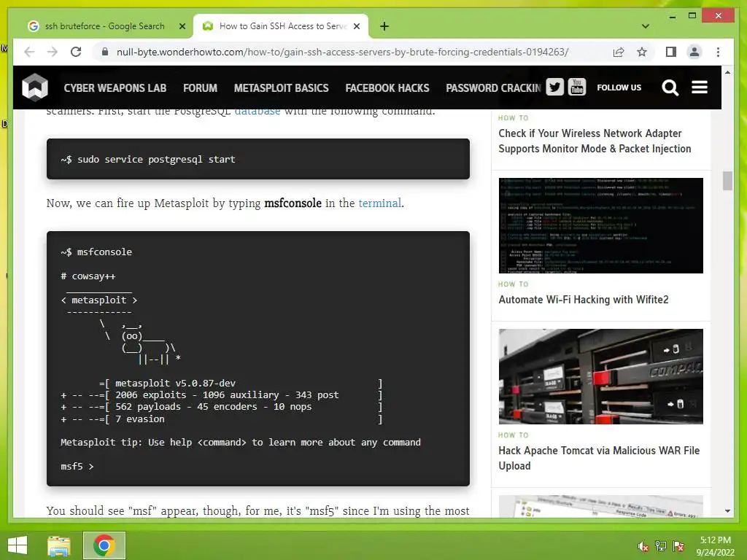
Task: Open the network tray icon
Action: click(661, 546)
